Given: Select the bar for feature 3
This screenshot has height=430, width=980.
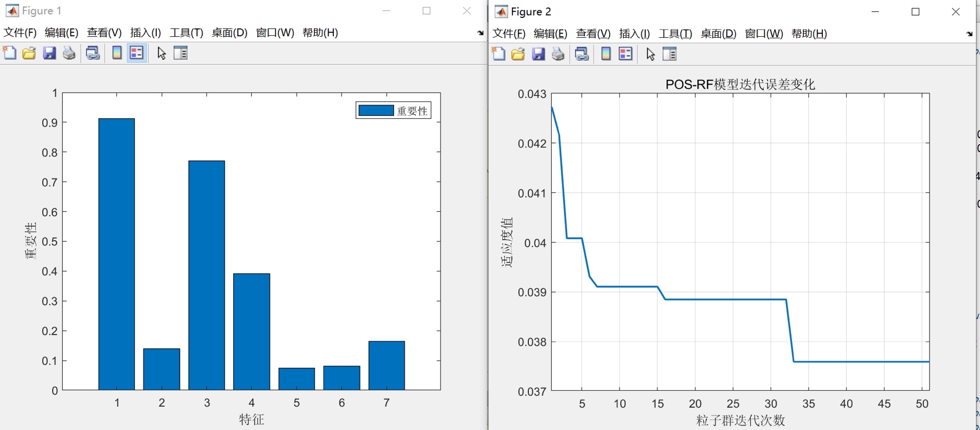Looking at the screenshot, I should tap(207, 275).
